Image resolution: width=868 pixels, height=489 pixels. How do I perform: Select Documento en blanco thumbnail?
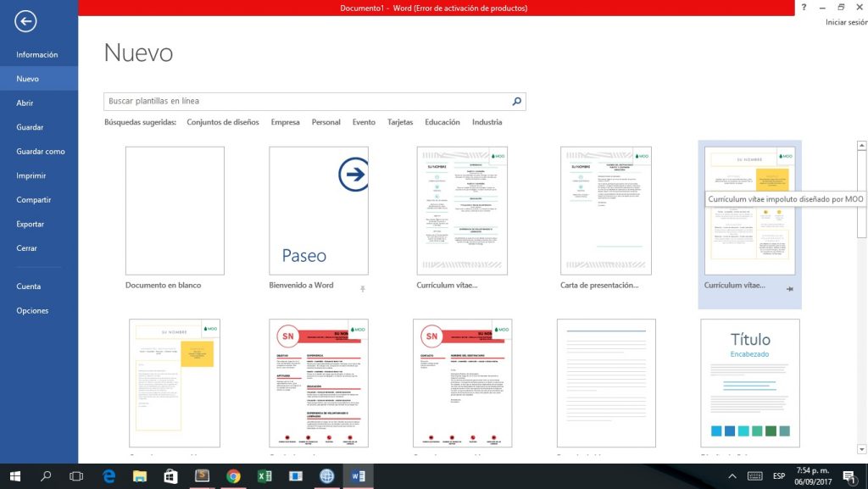175,211
